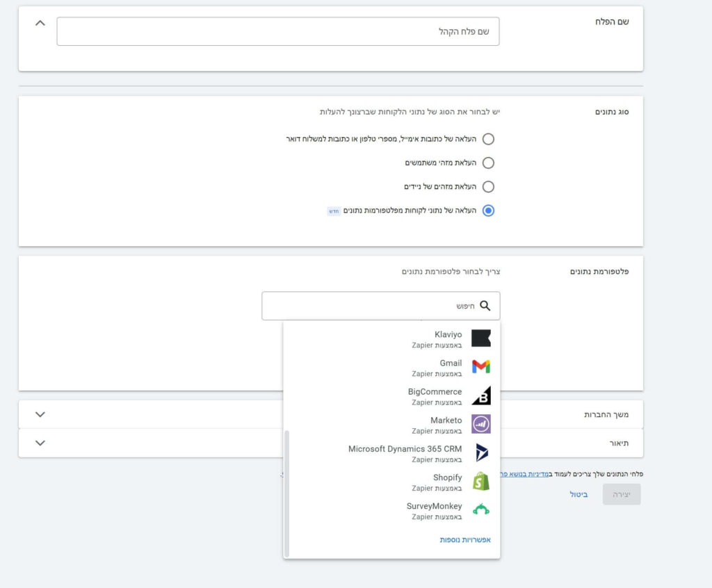Select the BigCommerce logo icon
Screen dimensions: 712x588
(481, 395)
